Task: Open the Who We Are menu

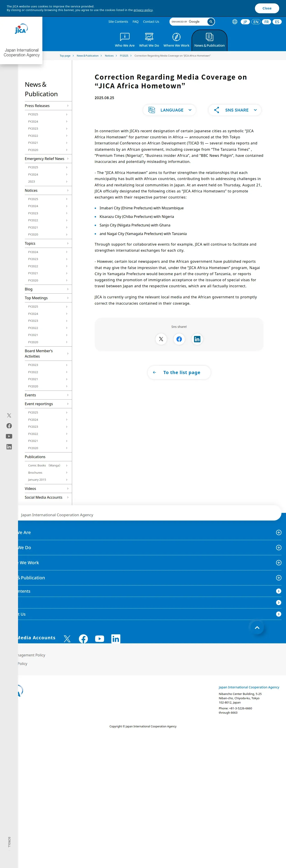Action: point(125,40)
